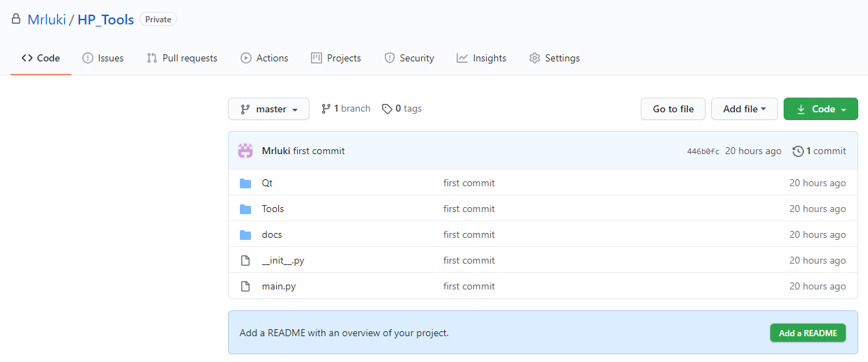This screenshot has height=362, width=868.
Task: Go to the Settings tab
Action: [x=554, y=58]
